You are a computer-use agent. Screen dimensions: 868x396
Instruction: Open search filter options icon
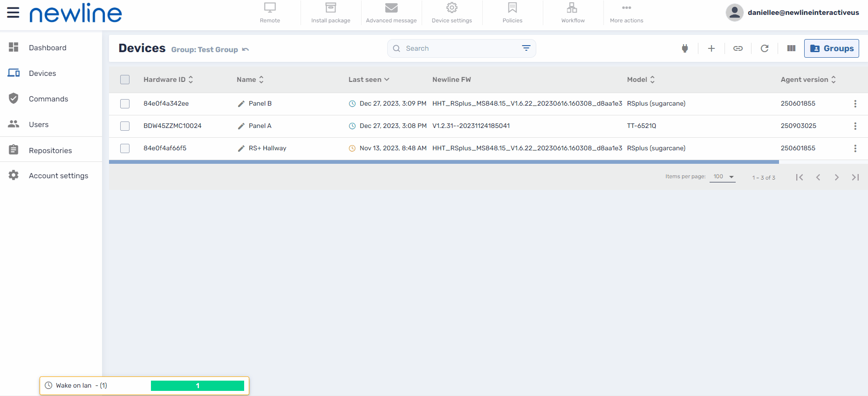point(526,48)
